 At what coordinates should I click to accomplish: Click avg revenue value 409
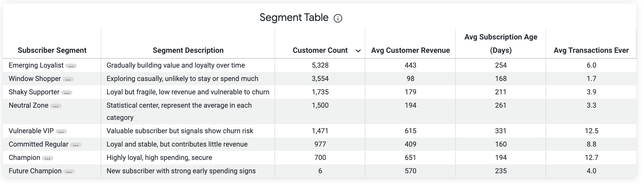point(411,144)
